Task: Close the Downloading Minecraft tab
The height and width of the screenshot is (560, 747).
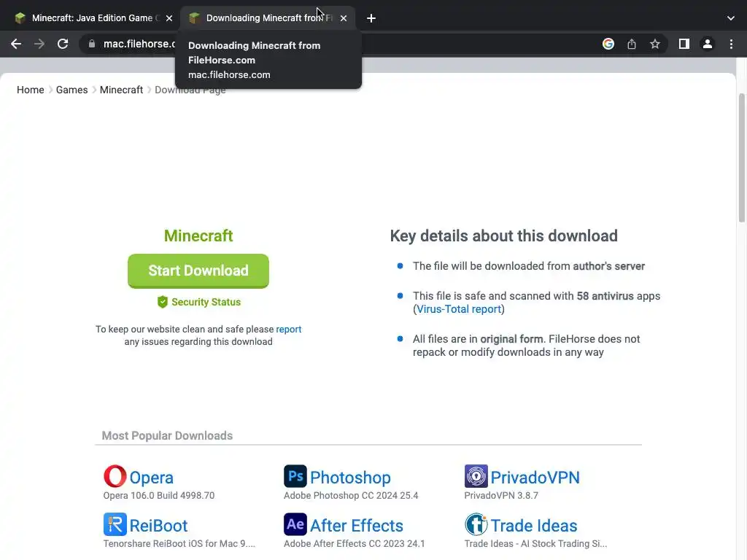Action: click(x=344, y=18)
